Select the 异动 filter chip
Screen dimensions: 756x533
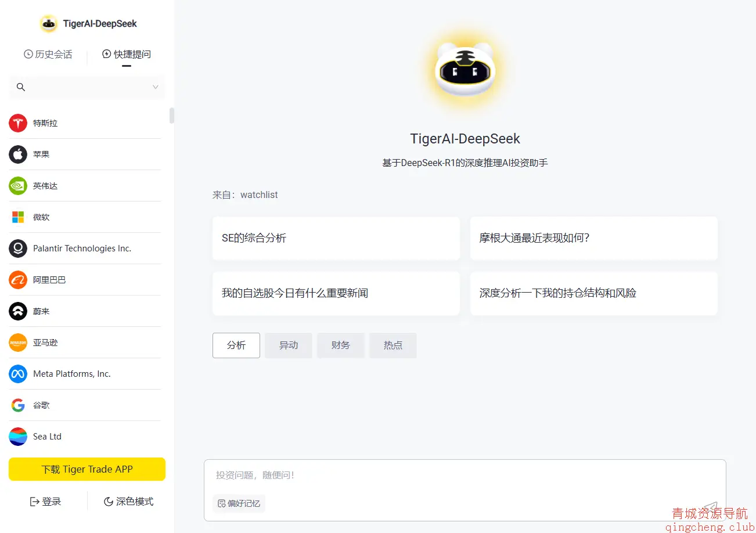288,345
